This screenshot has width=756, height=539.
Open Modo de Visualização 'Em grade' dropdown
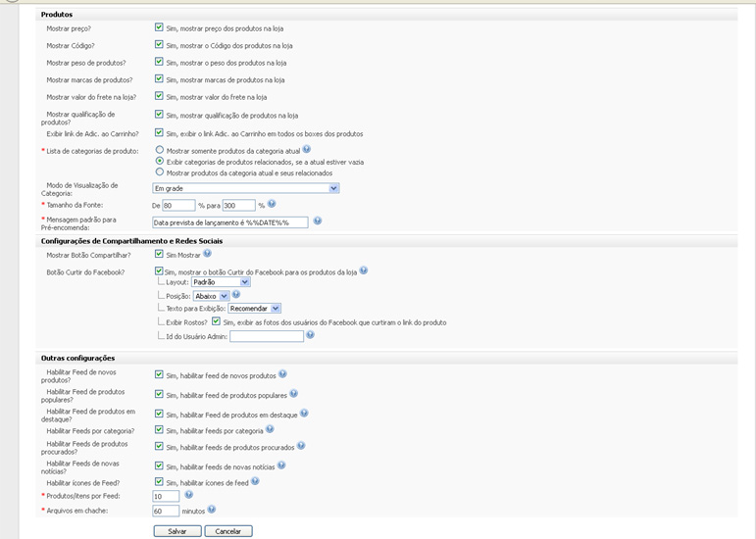pos(246,188)
